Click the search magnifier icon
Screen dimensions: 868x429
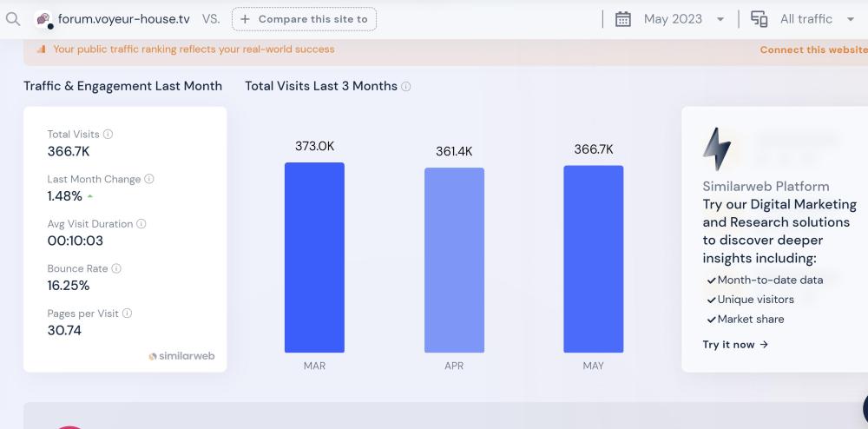click(12, 19)
